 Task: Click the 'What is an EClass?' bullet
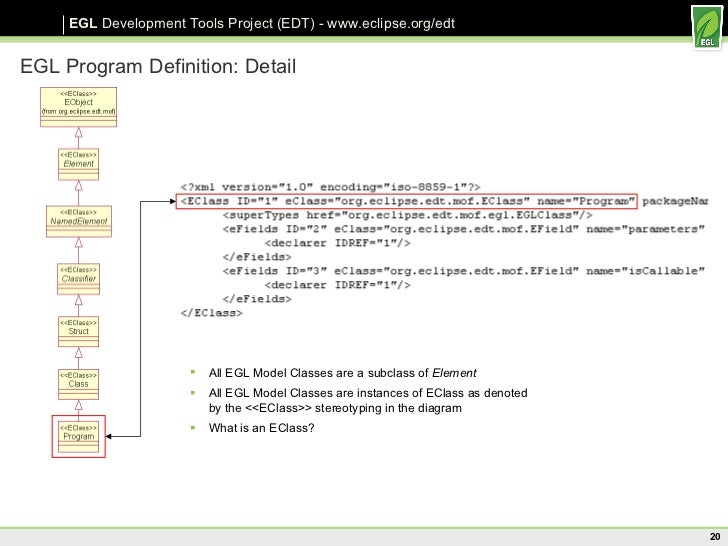[261, 428]
